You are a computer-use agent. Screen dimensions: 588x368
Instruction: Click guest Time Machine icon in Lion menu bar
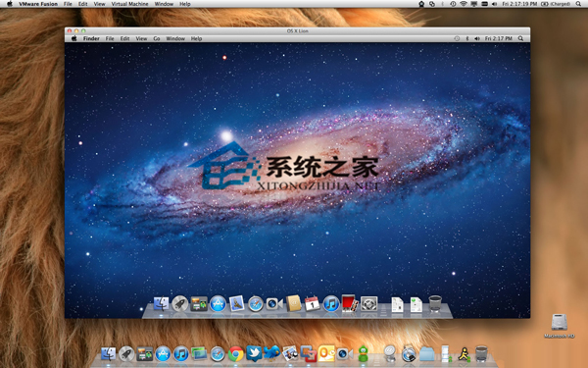457,38
